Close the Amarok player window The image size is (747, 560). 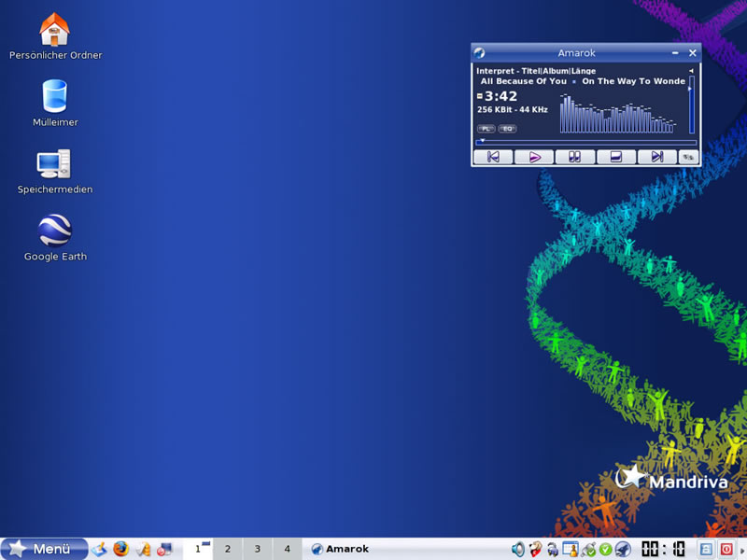pyautogui.click(x=693, y=53)
